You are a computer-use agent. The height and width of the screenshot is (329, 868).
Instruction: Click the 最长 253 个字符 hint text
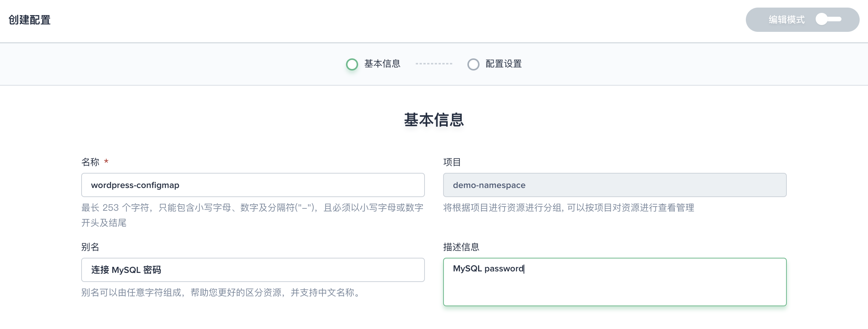pyautogui.click(x=253, y=215)
